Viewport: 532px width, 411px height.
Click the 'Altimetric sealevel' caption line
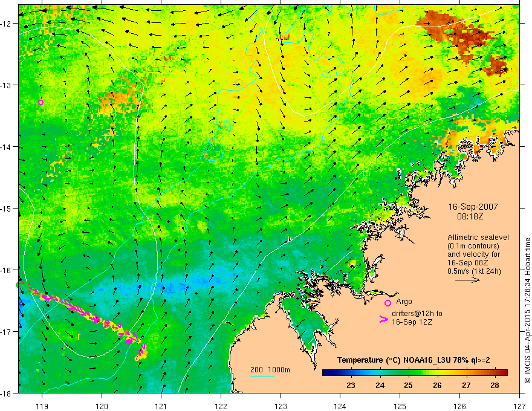point(478,238)
